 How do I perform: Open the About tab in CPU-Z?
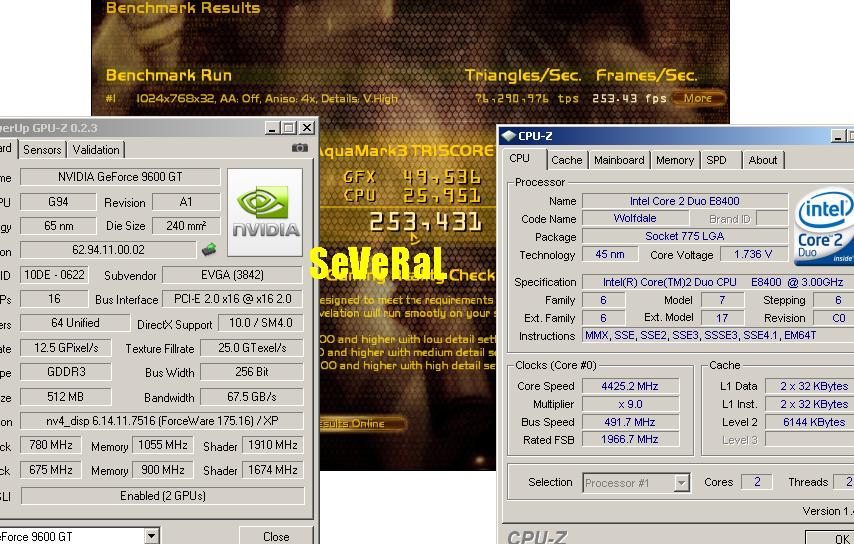[x=762, y=160]
